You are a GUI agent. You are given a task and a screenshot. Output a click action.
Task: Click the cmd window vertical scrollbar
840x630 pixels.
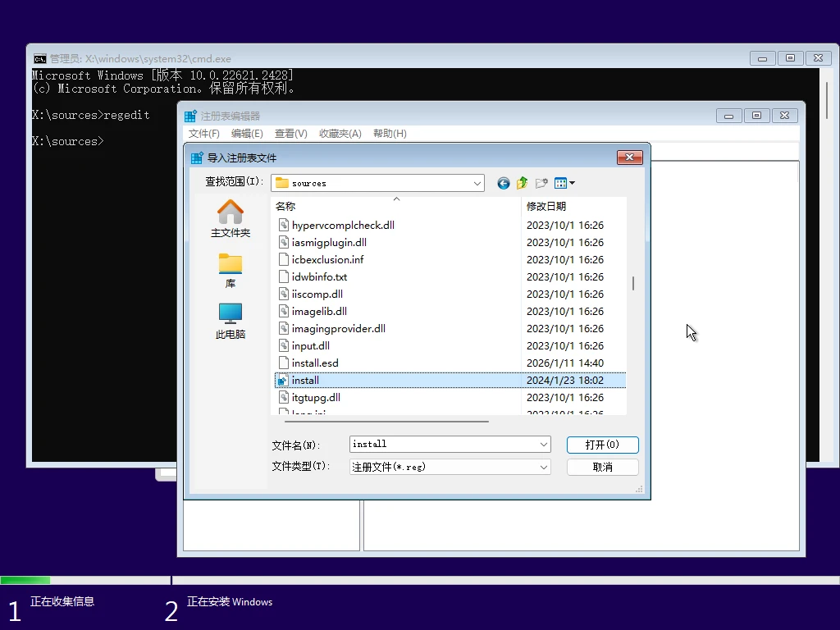[827, 100]
